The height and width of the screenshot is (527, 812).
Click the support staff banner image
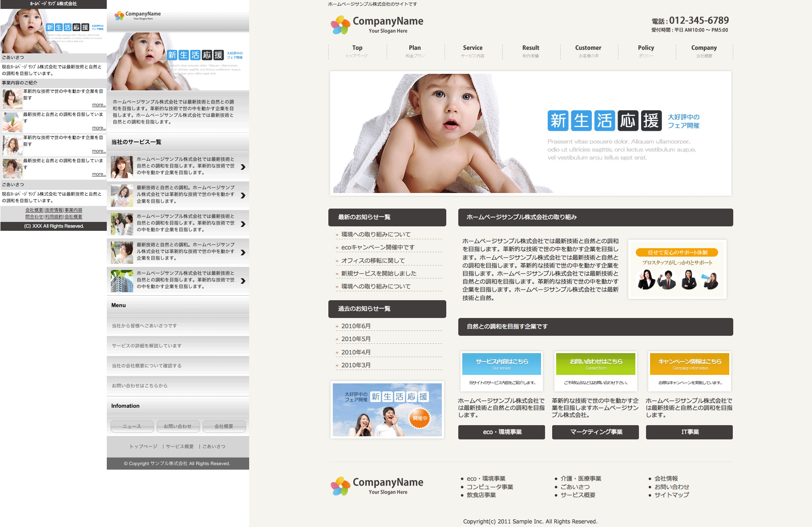[x=677, y=270]
